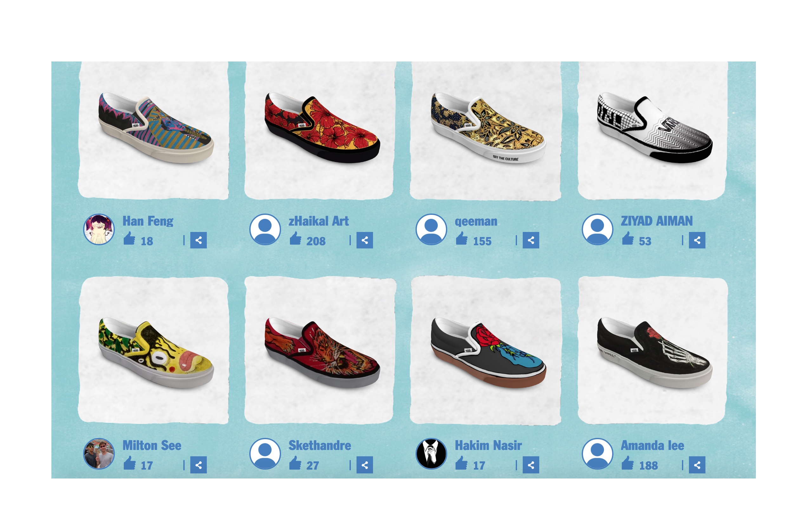Share qeeman's shoe design

(x=531, y=240)
